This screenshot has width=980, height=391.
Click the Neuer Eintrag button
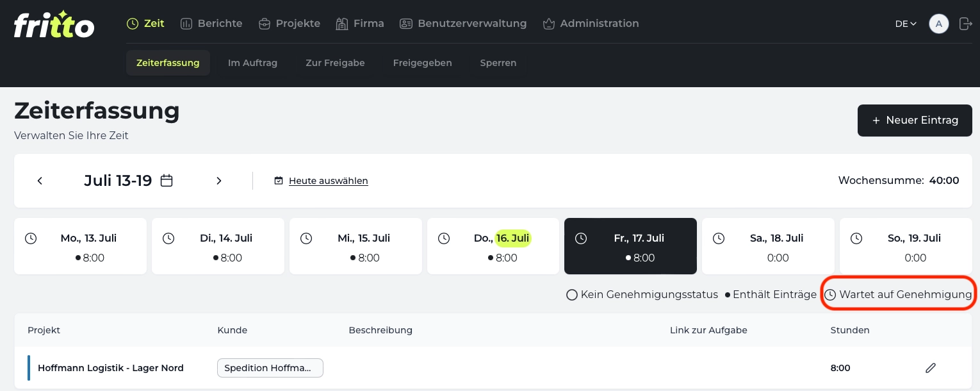915,121
